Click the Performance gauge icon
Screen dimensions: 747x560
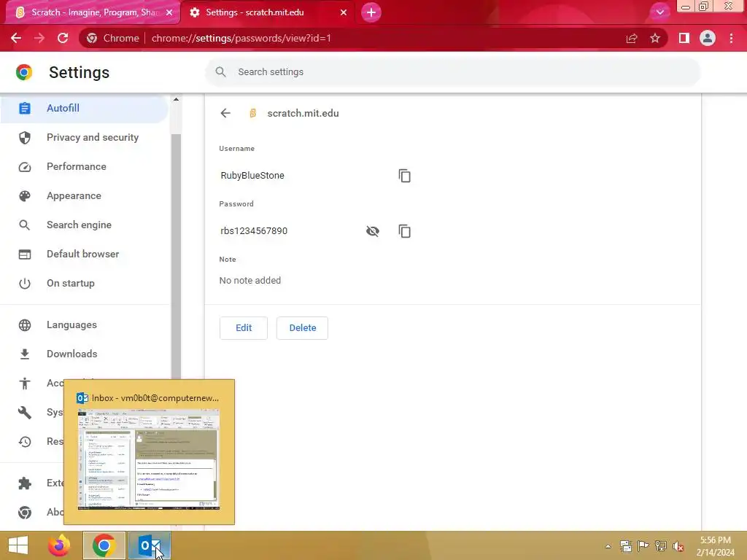[x=25, y=167]
